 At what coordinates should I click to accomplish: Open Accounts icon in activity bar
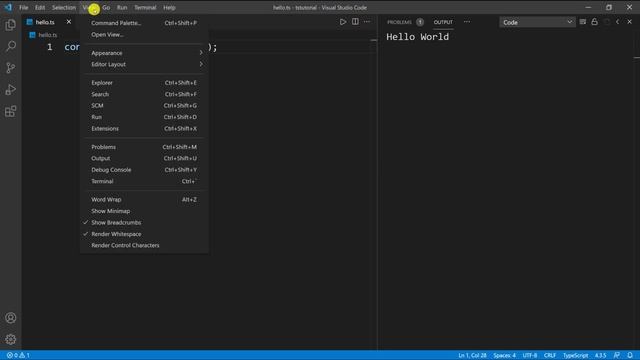tap(11, 318)
